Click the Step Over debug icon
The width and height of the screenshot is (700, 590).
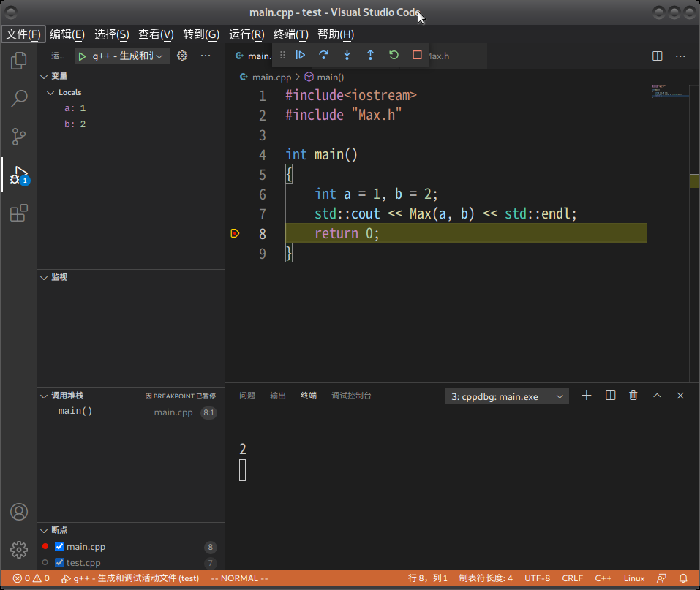323,55
